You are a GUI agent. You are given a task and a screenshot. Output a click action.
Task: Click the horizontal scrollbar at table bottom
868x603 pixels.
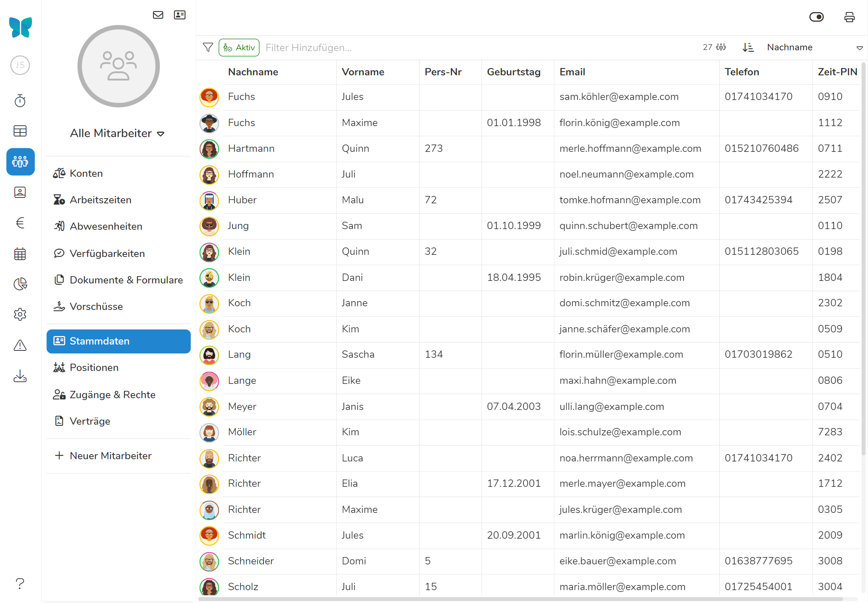pyautogui.click(x=520, y=599)
